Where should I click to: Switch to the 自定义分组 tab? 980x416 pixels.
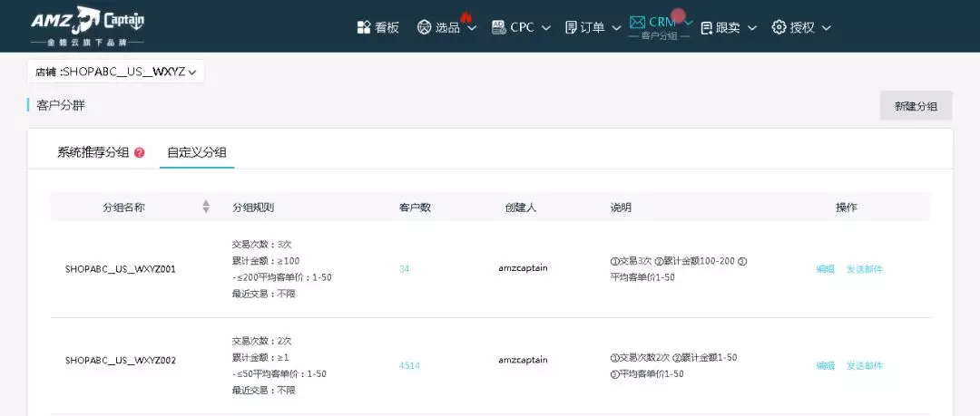[197, 152]
